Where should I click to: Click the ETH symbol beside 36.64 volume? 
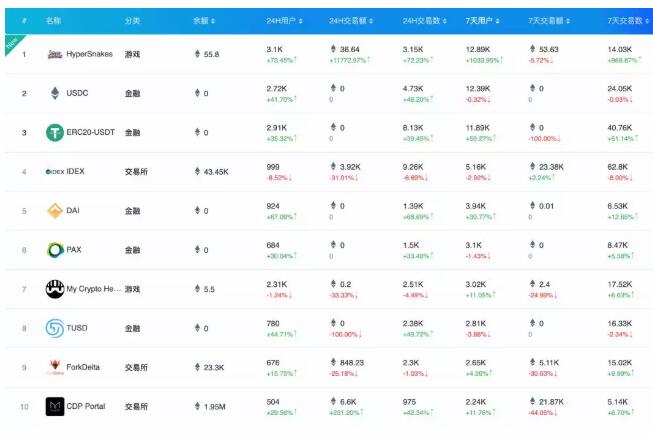(333, 49)
